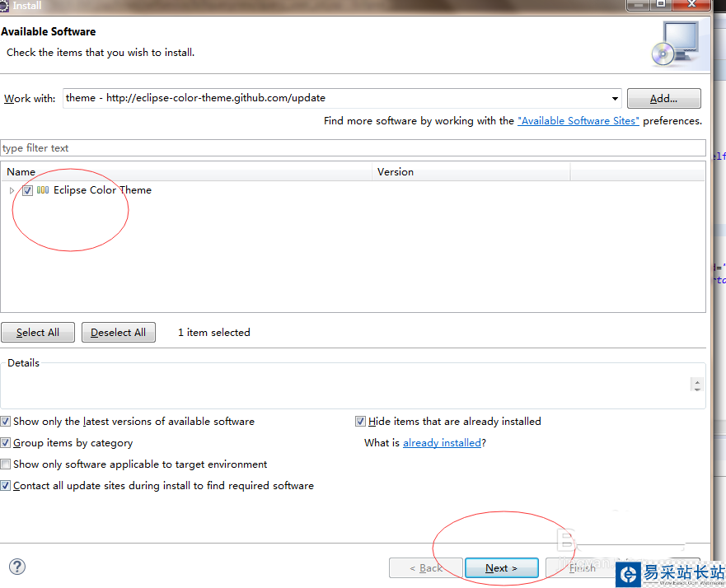The image size is (726, 588).
Task: Toggle Group items by category checkbox
Action: [x=5, y=443]
